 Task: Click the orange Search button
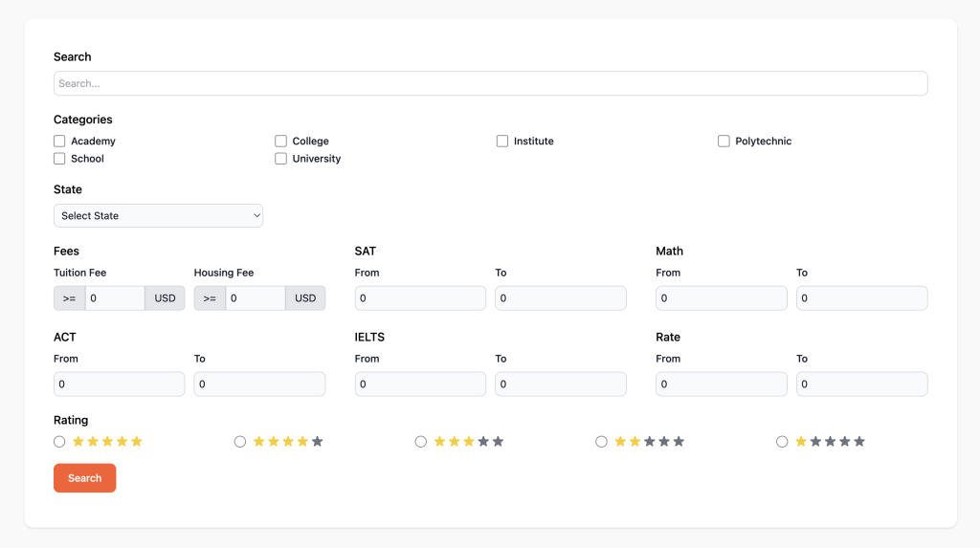85,478
